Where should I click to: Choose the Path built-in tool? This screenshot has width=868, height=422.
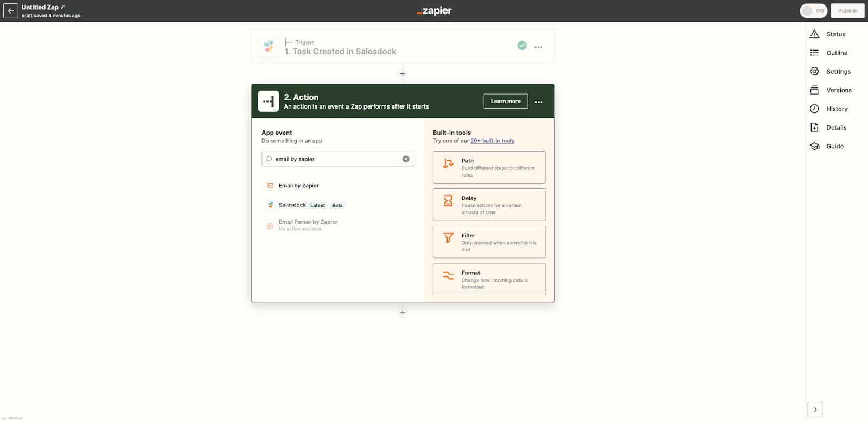tap(489, 167)
